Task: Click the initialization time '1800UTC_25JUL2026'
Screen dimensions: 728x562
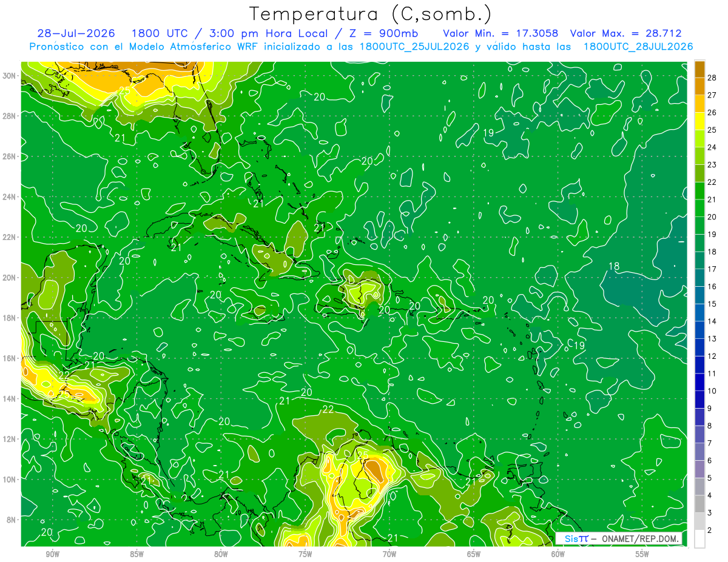Action: [414, 47]
